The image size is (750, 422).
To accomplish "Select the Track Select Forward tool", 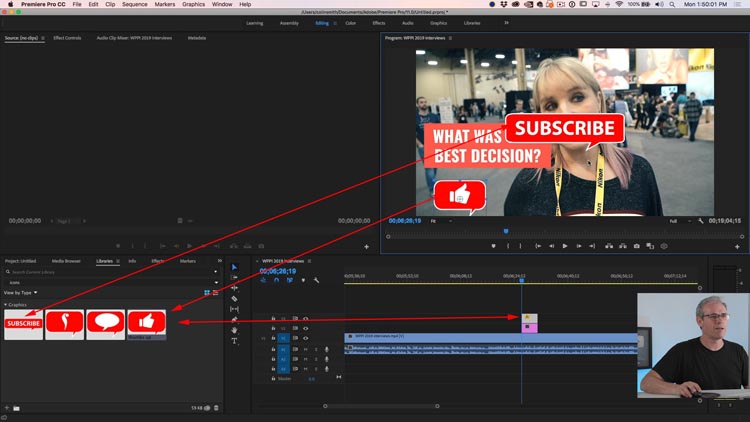I will (234, 278).
